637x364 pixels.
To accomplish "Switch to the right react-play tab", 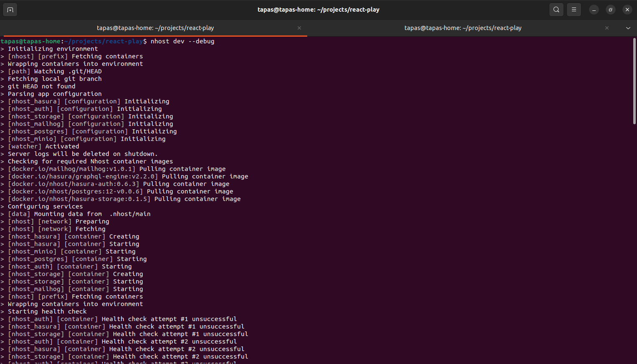I will (x=463, y=28).
